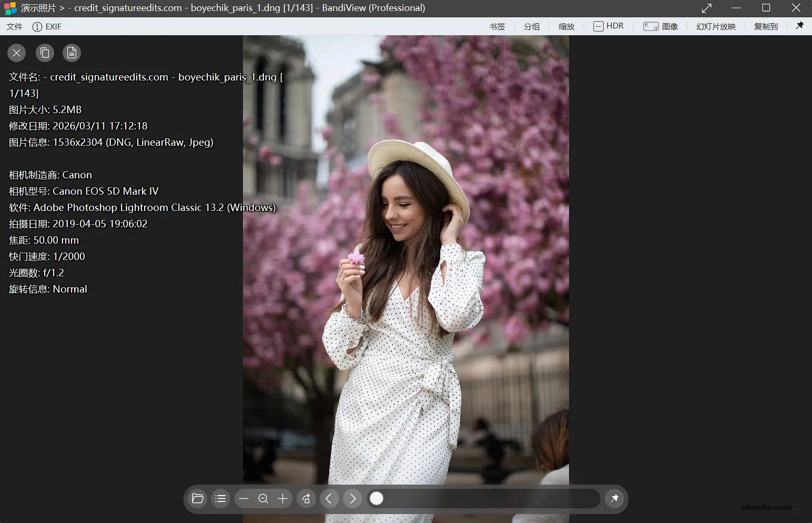Zoom in with the plus icon
The height and width of the screenshot is (523, 812).
click(283, 498)
